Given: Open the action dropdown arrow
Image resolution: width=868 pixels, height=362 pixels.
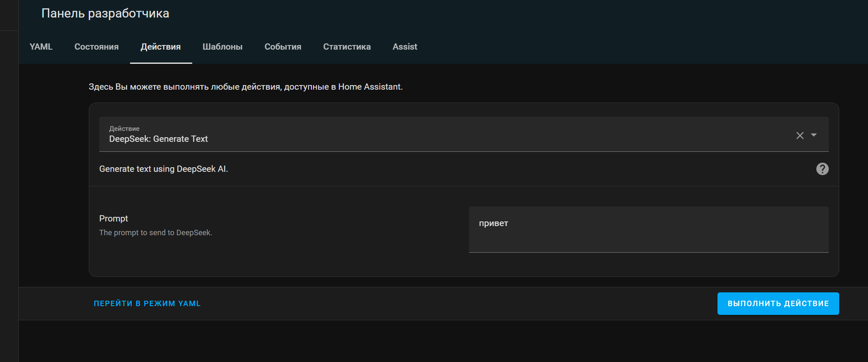Looking at the screenshot, I should [x=814, y=135].
